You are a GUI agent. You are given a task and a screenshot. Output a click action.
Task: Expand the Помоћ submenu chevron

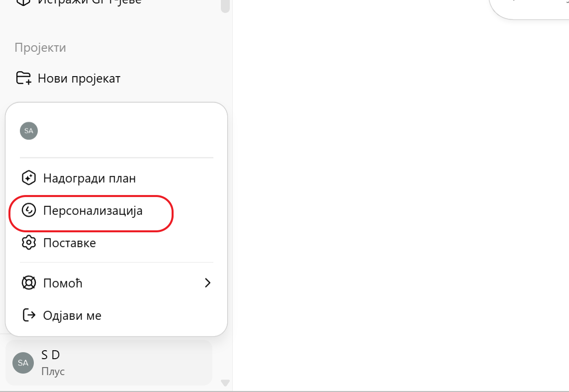coord(208,283)
